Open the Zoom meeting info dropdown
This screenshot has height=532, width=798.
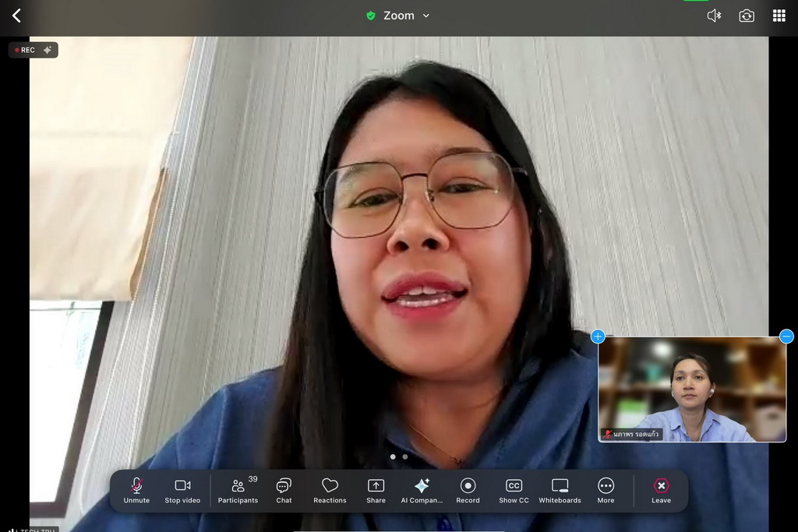(x=405, y=16)
